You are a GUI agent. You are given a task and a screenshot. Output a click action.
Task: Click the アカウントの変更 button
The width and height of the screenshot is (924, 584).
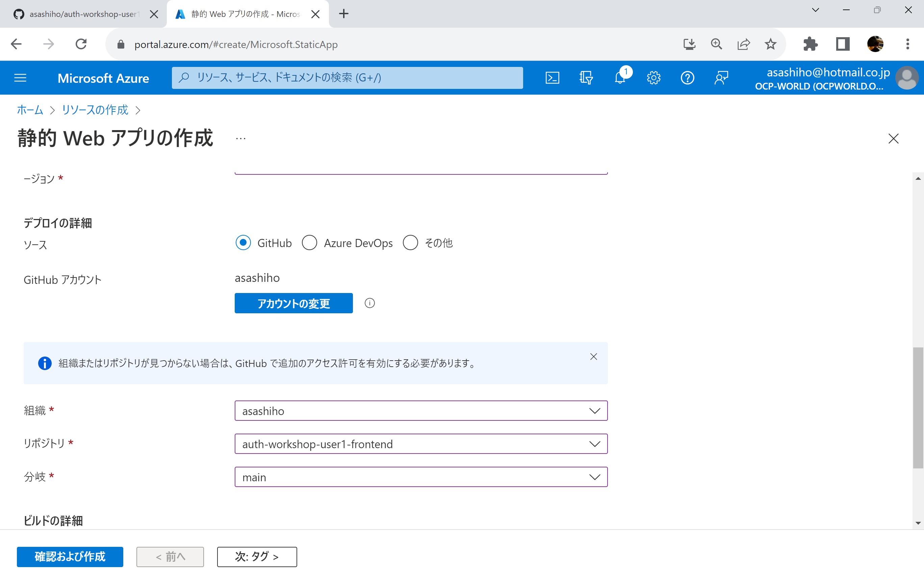coord(293,303)
